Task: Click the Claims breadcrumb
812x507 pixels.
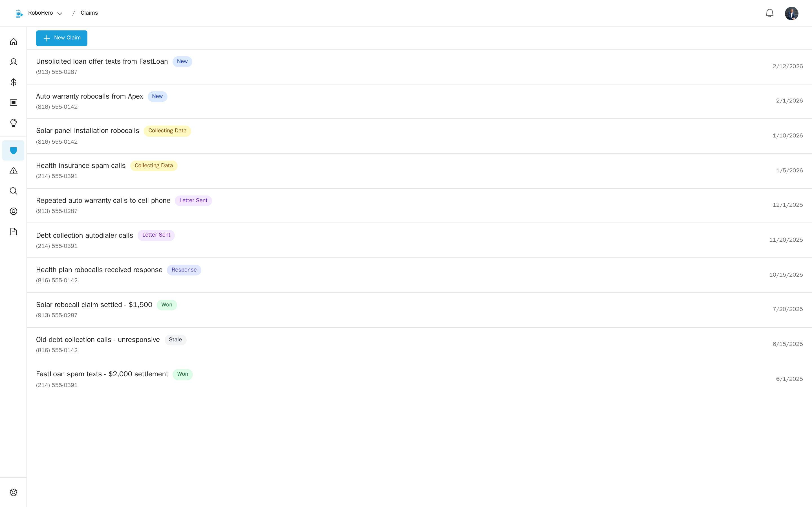Action: tap(89, 13)
